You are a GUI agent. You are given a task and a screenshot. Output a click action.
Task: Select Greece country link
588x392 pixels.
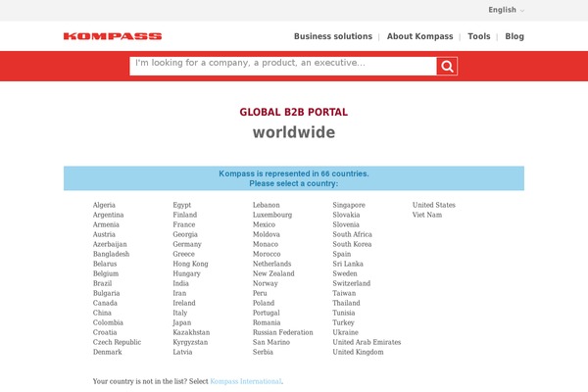pos(184,254)
